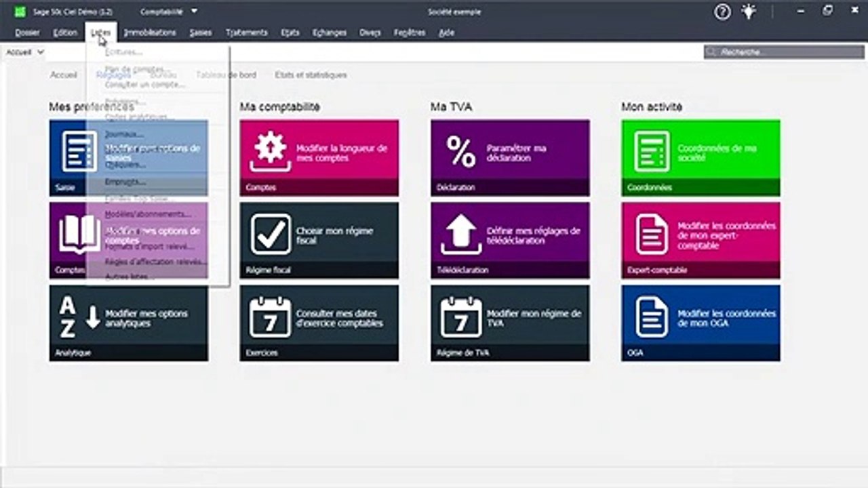The height and width of the screenshot is (488, 868).
Task: Click the blue OGA document icon
Action: pyautogui.click(x=652, y=317)
